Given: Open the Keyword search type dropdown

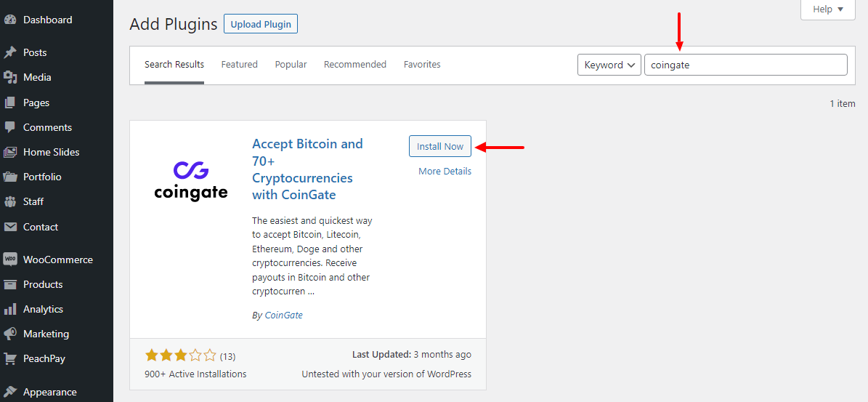Looking at the screenshot, I should click(609, 65).
